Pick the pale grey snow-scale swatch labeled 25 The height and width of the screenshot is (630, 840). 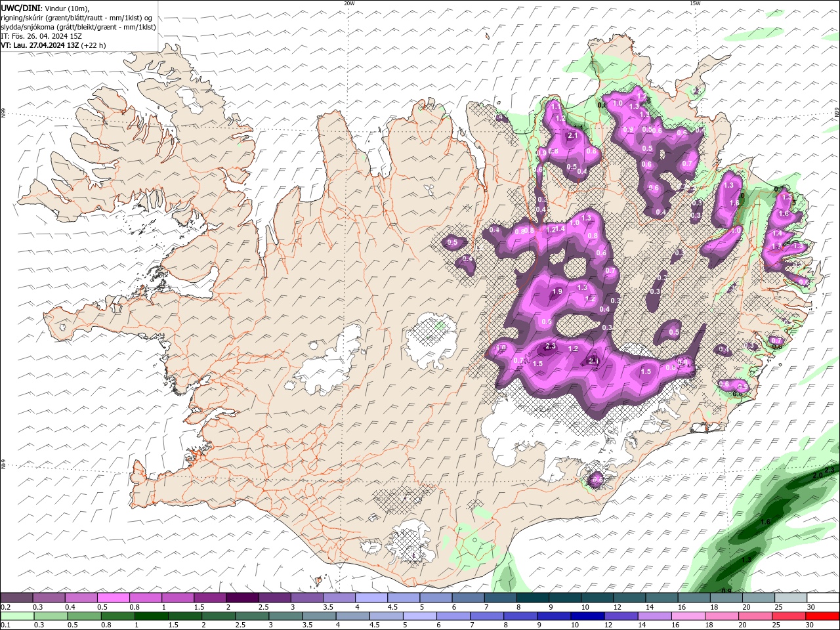coord(790,598)
